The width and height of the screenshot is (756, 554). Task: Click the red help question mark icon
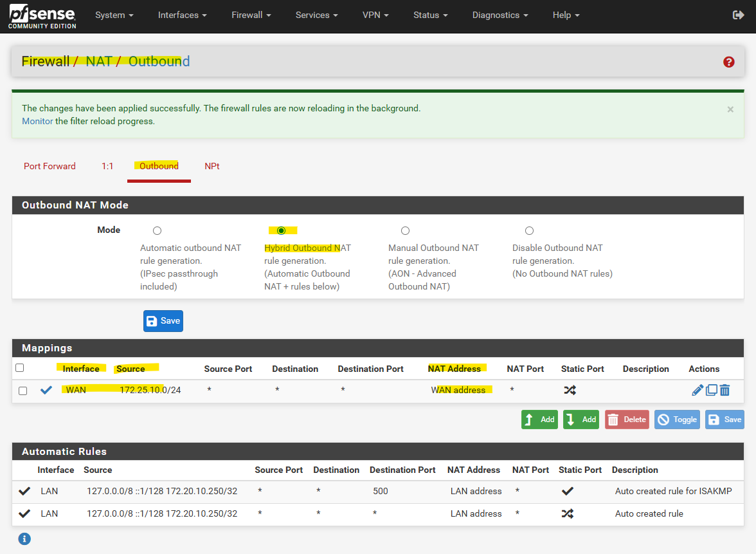[x=728, y=62]
